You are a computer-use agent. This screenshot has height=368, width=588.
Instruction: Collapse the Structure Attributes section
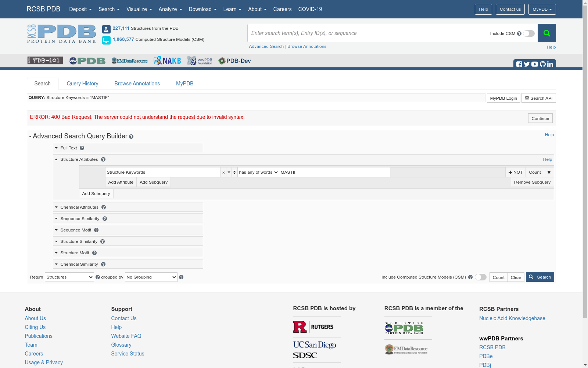point(56,159)
